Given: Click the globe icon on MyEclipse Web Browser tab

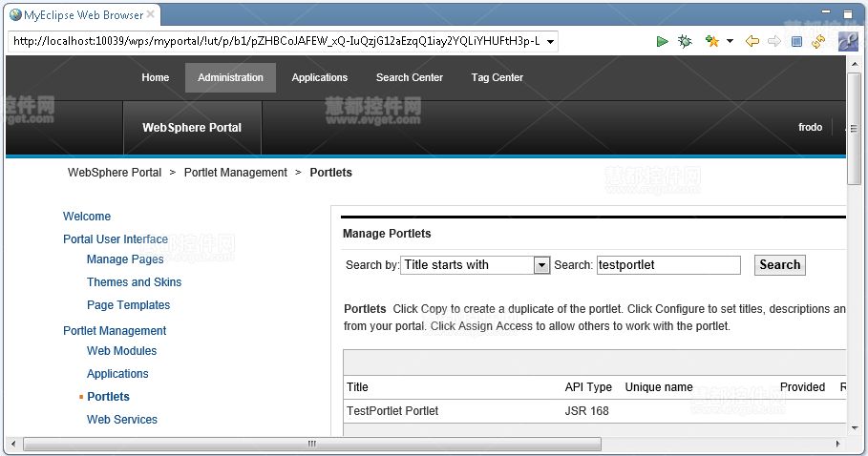Looking at the screenshot, I should pos(15,15).
